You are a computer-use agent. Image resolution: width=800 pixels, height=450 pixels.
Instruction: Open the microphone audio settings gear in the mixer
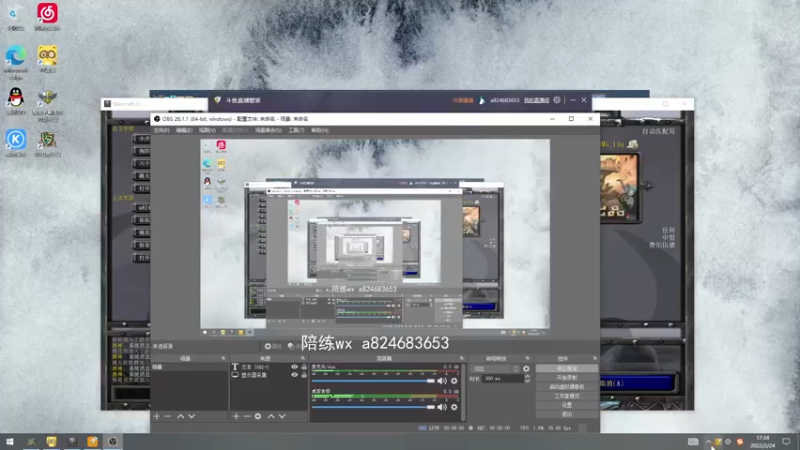454,381
